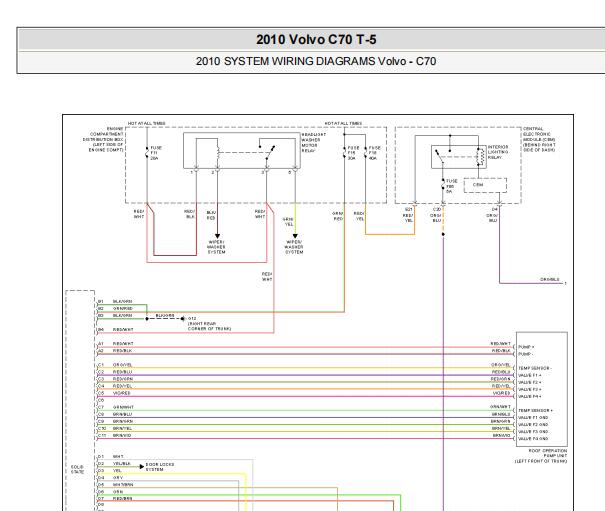Click the 'TEMP SENSOR -' terminal label
Viewport: 605px width, 511px height.
(535, 368)
